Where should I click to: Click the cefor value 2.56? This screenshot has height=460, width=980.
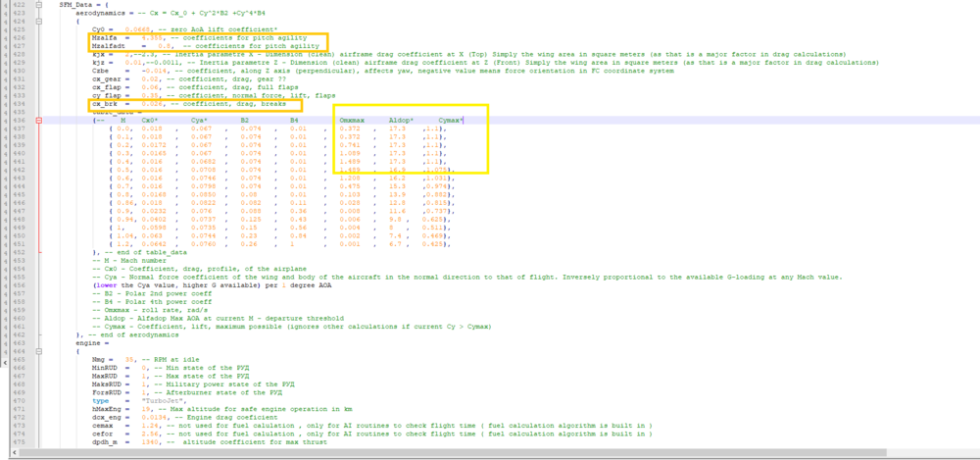click(x=149, y=434)
